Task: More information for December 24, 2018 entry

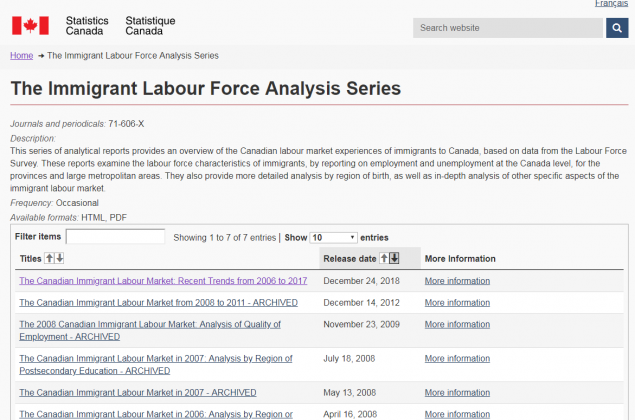Action: pos(457,281)
